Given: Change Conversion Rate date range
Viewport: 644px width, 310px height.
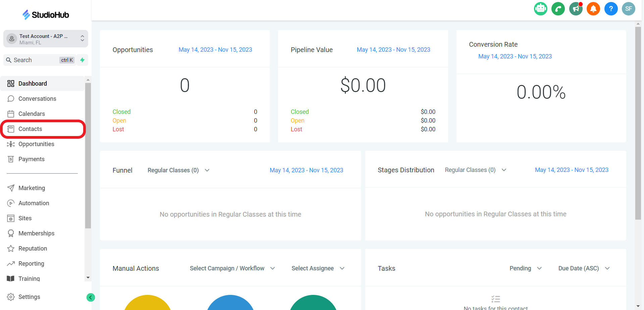Looking at the screenshot, I should pos(515,56).
